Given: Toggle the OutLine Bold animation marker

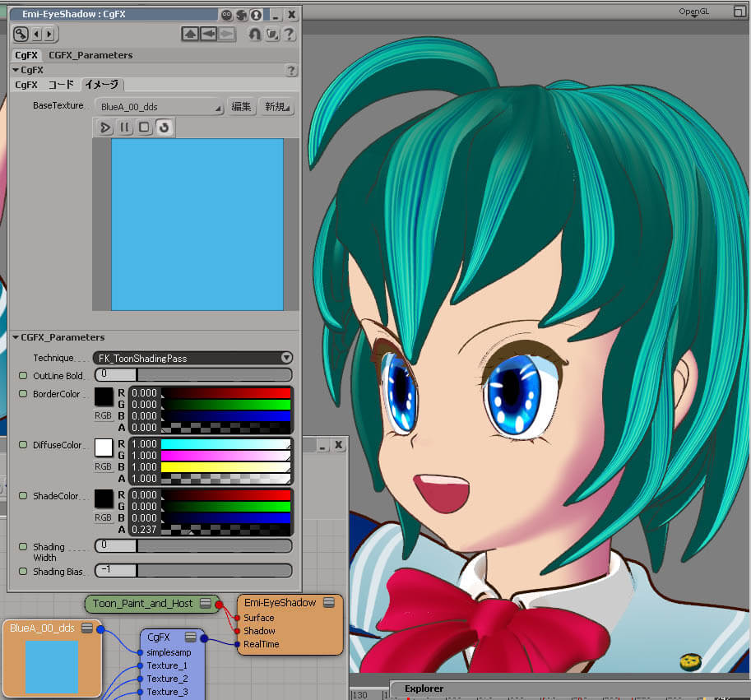Looking at the screenshot, I should click(23, 375).
